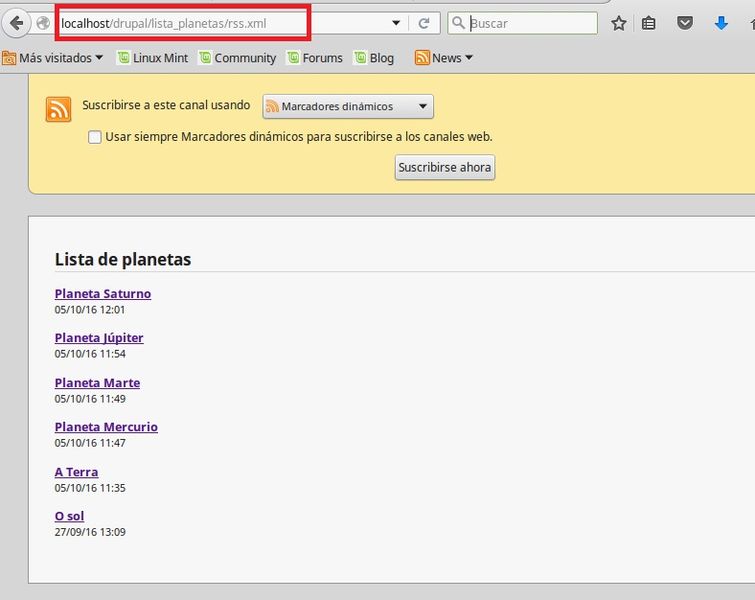This screenshot has height=600, width=755.
Task: Click the date 27/09/16 13:09
Action: point(90,532)
